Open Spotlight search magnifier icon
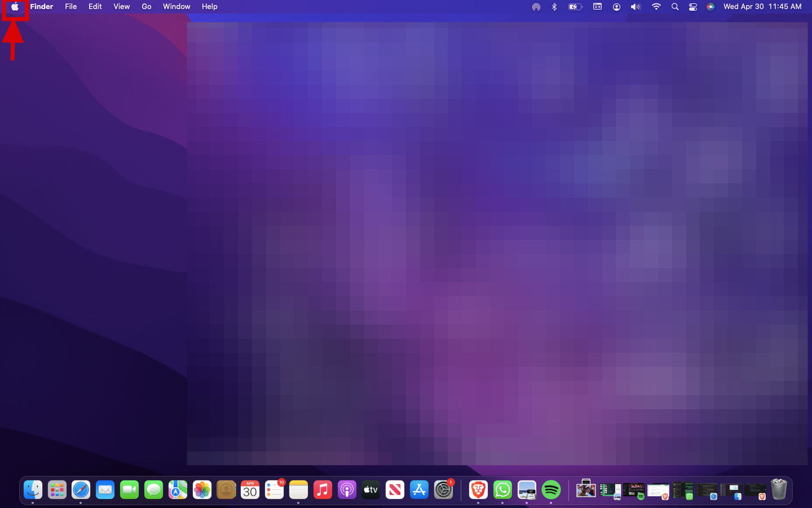This screenshot has width=812, height=508. pos(675,7)
